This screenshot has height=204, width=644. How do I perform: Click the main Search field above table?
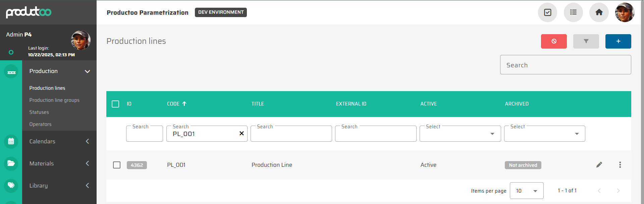coord(565,65)
